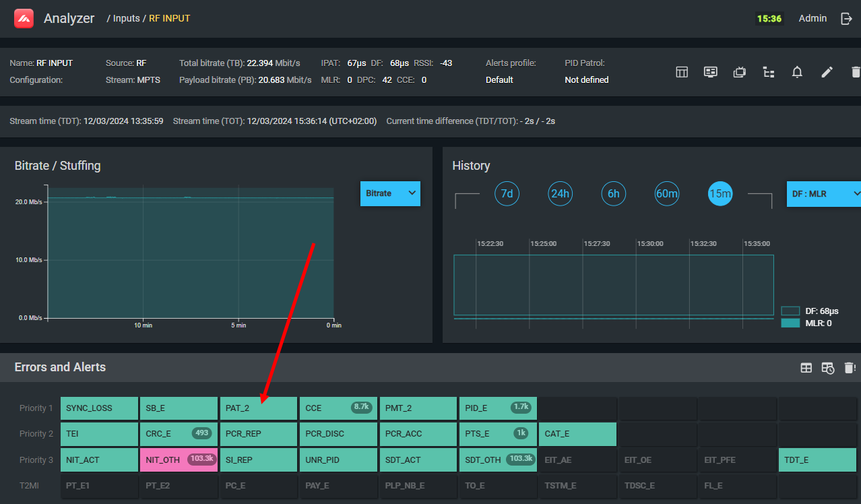Select the 24h history range

pyautogui.click(x=560, y=194)
